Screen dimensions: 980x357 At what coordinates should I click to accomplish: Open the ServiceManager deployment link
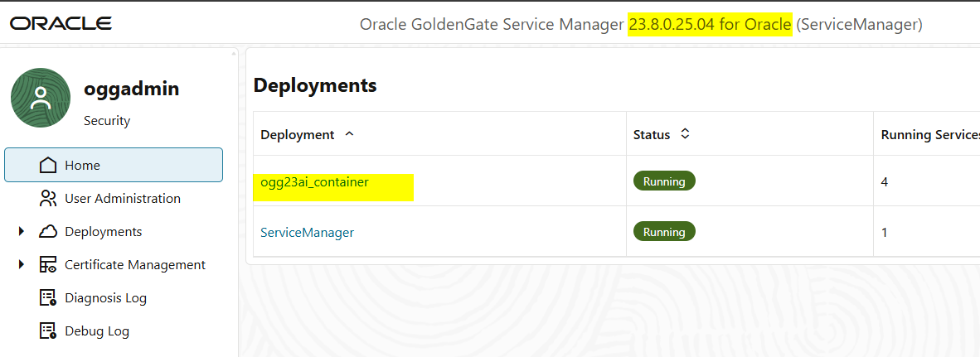tap(307, 233)
